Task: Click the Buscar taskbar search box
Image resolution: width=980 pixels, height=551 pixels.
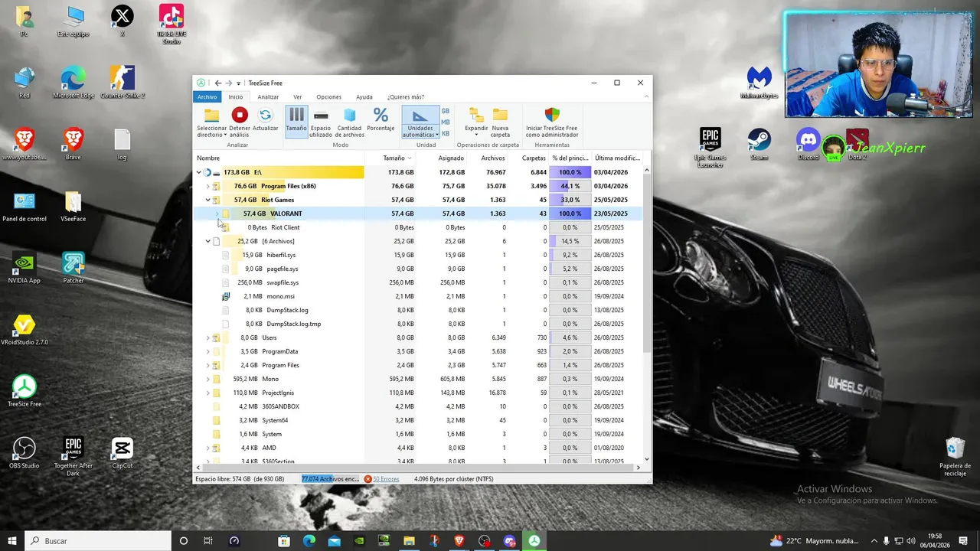Action: coord(98,541)
